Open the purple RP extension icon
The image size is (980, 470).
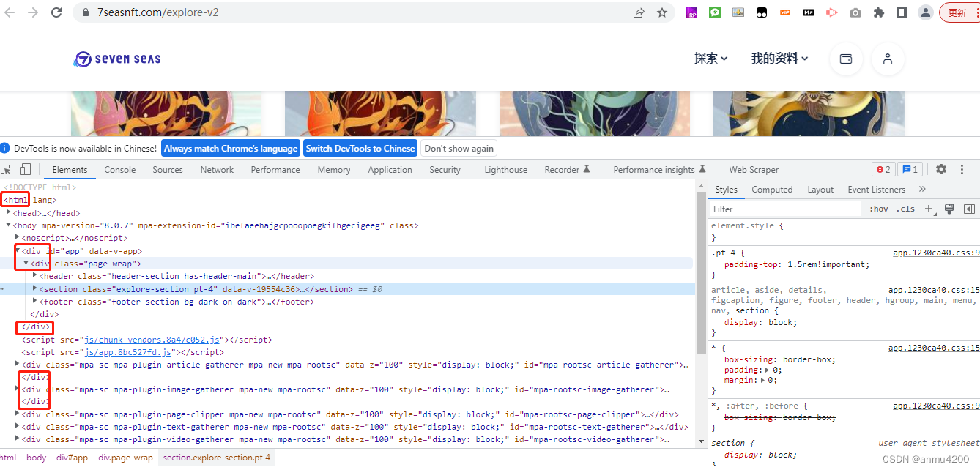click(691, 12)
